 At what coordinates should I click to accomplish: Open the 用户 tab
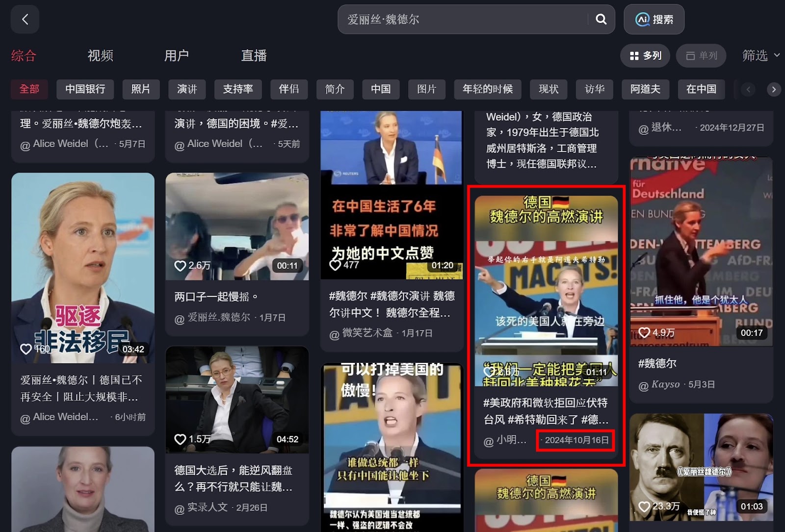coord(177,56)
